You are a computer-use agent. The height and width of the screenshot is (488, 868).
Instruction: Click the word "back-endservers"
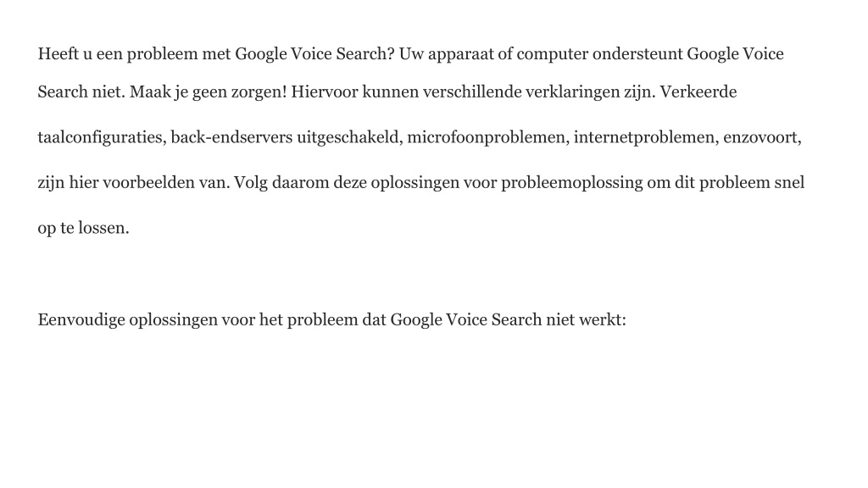tap(231, 136)
